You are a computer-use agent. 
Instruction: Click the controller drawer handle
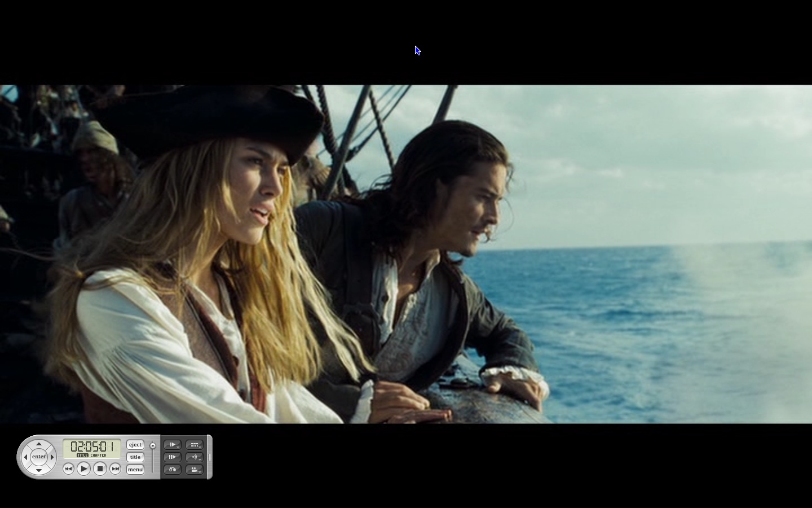coord(210,457)
